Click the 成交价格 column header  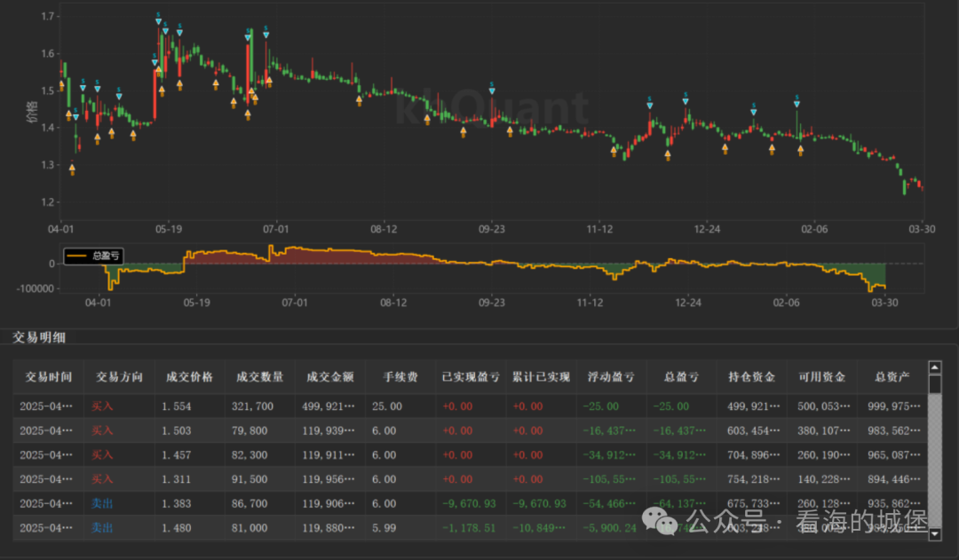click(x=190, y=377)
